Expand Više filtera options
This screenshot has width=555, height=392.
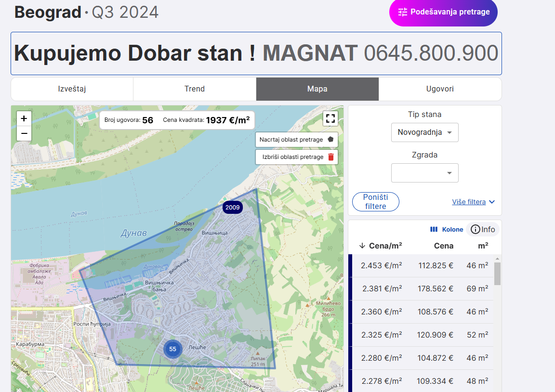point(473,202)
